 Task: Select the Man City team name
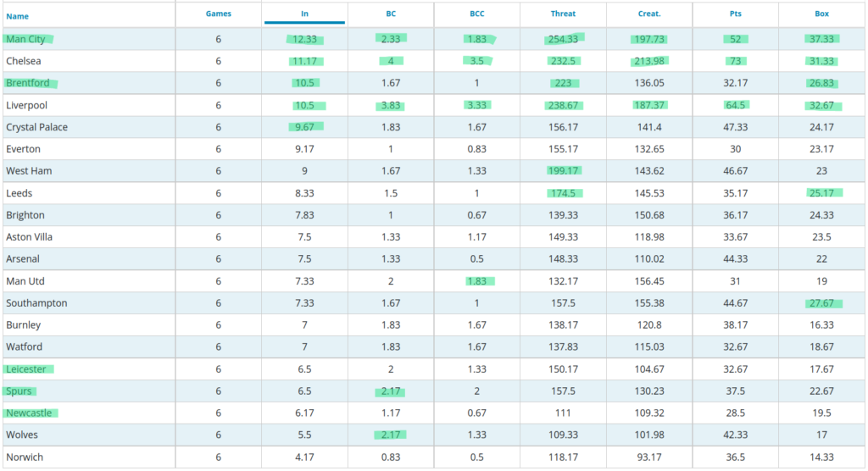pos(25,39)
